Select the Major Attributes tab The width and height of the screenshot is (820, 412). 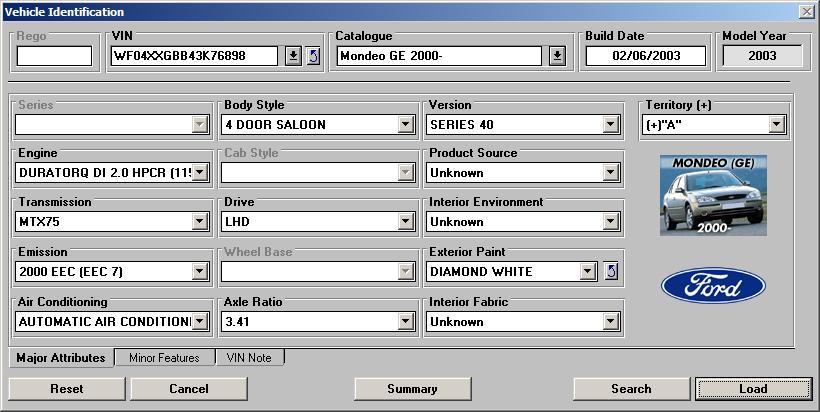pos(61,358)
